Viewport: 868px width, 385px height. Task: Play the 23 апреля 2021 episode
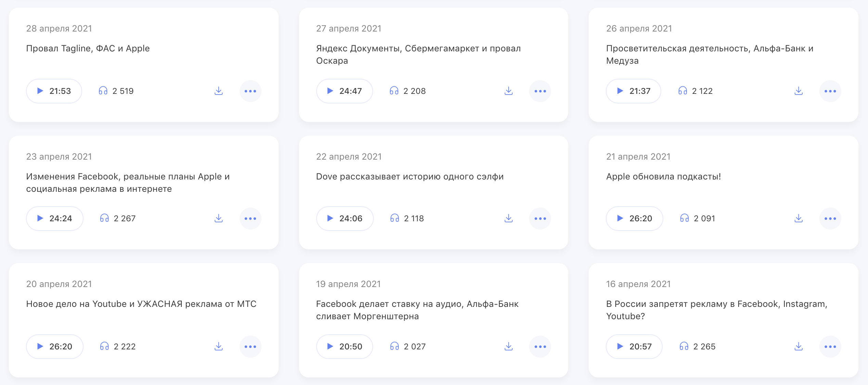coord(55,219)
